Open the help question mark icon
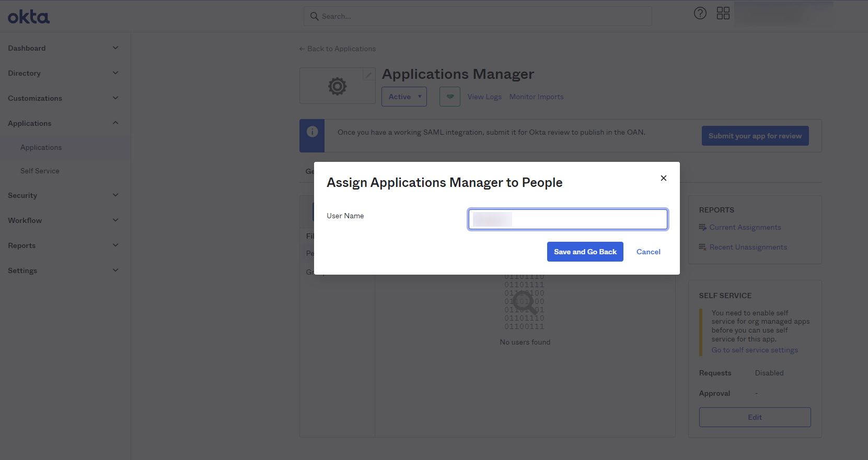Viewport: 868px width, 460px height. click(x=700, y=14)
